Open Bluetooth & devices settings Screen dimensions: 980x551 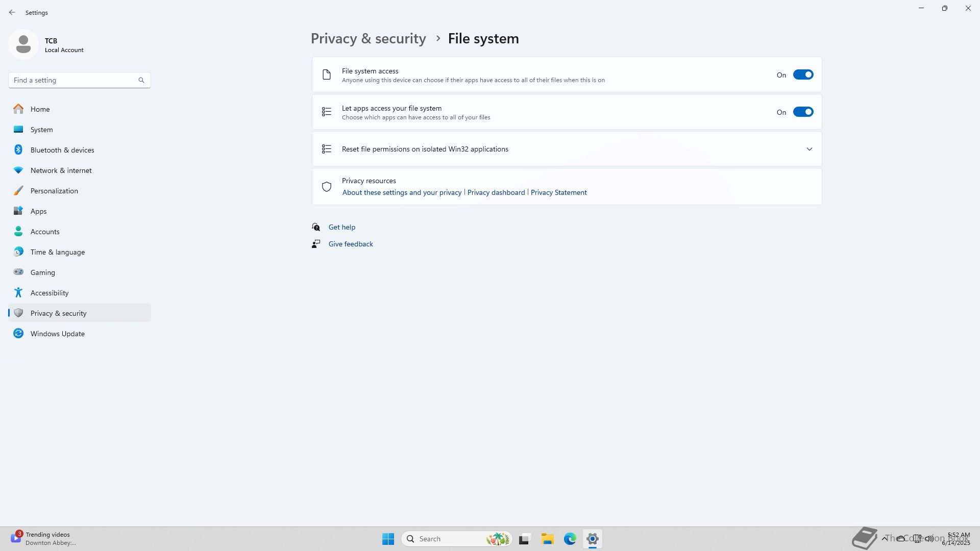[62, 150]
